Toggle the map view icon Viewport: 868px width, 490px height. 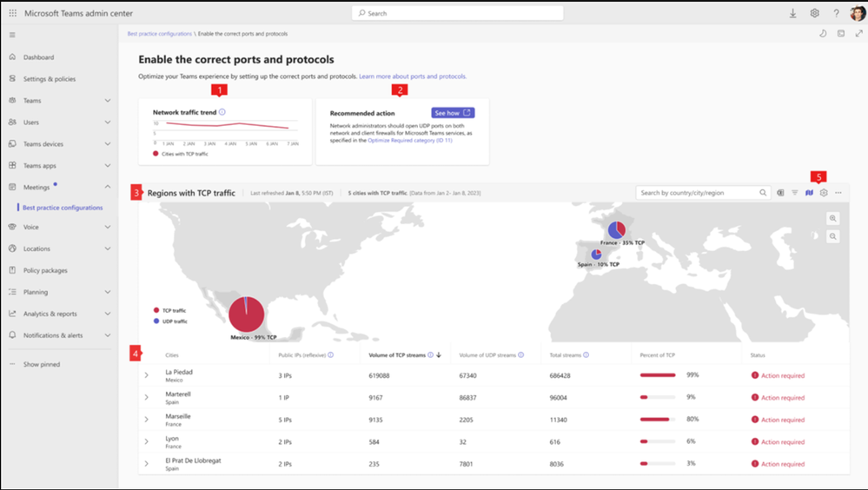point(809,193)
